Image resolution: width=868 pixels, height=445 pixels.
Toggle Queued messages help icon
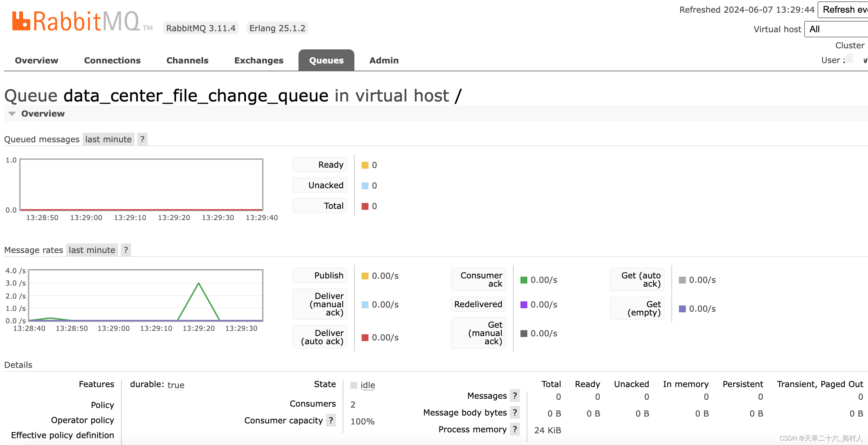tap(143, 140)
